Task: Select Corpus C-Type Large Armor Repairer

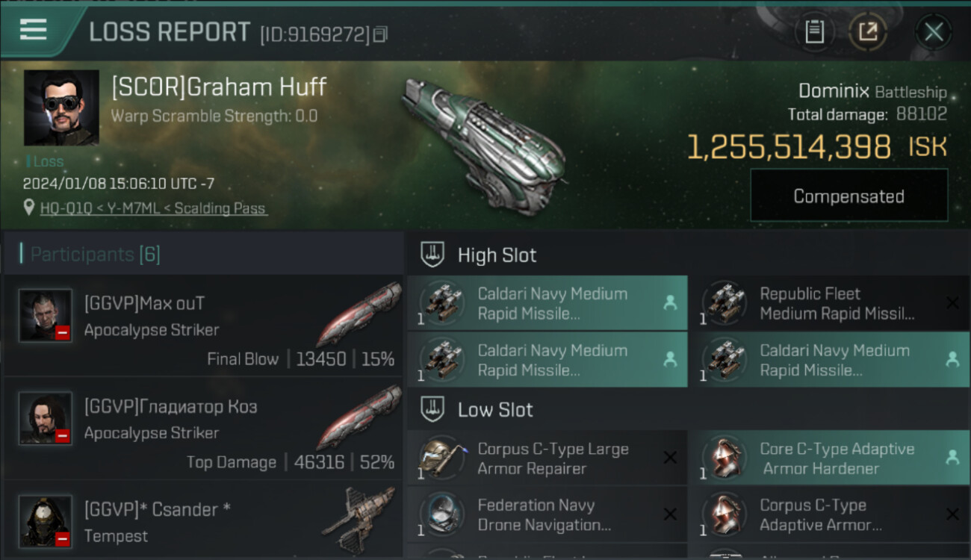Action: pyautogui.click(x=553, y=458)
